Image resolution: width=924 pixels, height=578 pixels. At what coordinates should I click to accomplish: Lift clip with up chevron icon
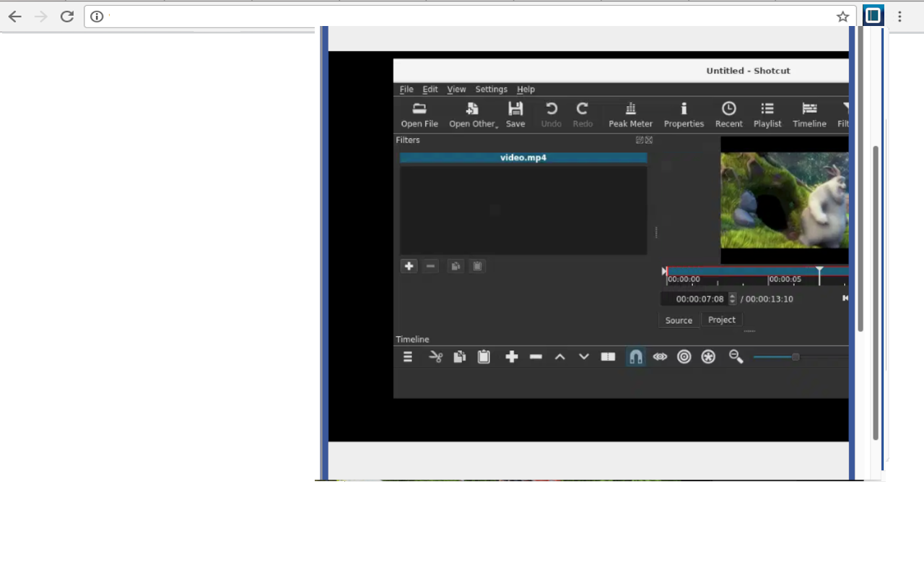[x=559, y=357]
